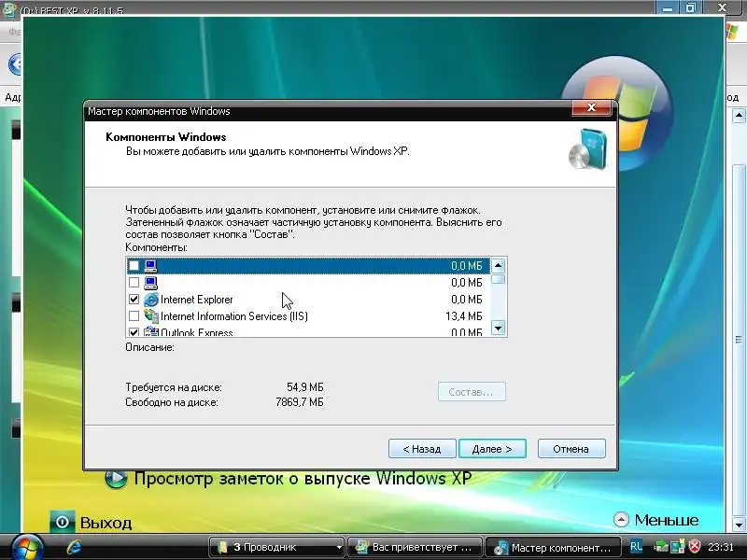
Task: Click the components list scrollbar thumb
Action: [499, 279]
